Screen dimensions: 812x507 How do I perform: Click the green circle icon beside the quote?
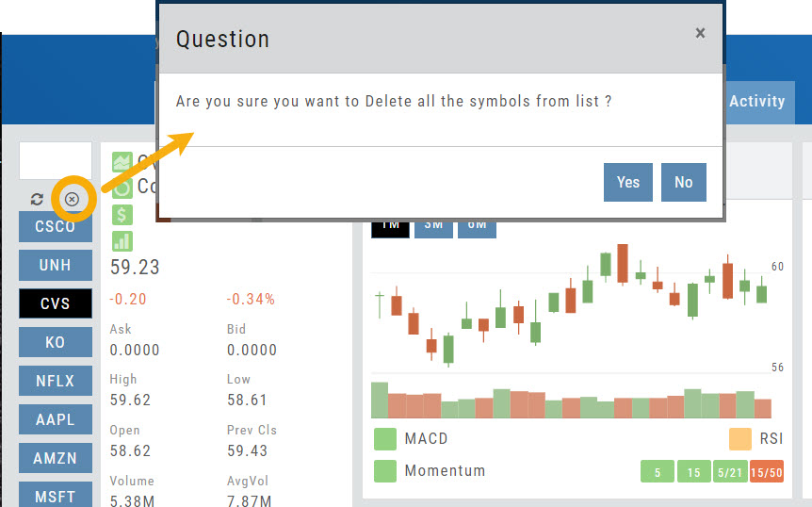(122, 186)
